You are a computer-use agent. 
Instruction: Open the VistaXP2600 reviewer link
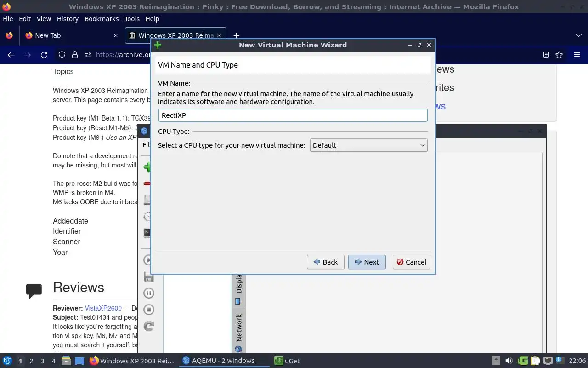103,308
